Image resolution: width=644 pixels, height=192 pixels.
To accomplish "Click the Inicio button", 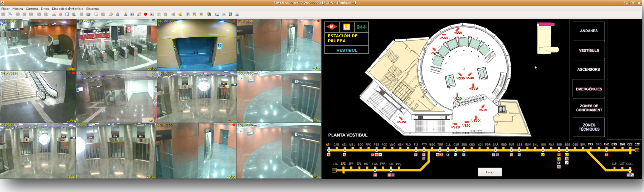I will click(490, 172).
